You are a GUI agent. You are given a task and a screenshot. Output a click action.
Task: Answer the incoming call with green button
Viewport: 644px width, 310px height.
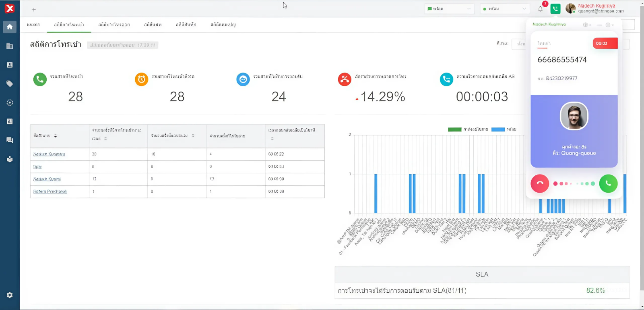tap(608, 184)
